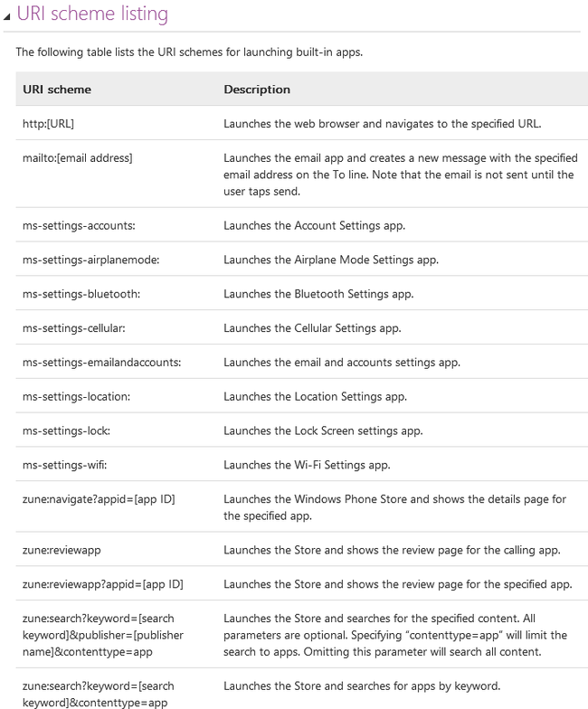Click the ms-settings-cellular: scheme text

[74, 328]
